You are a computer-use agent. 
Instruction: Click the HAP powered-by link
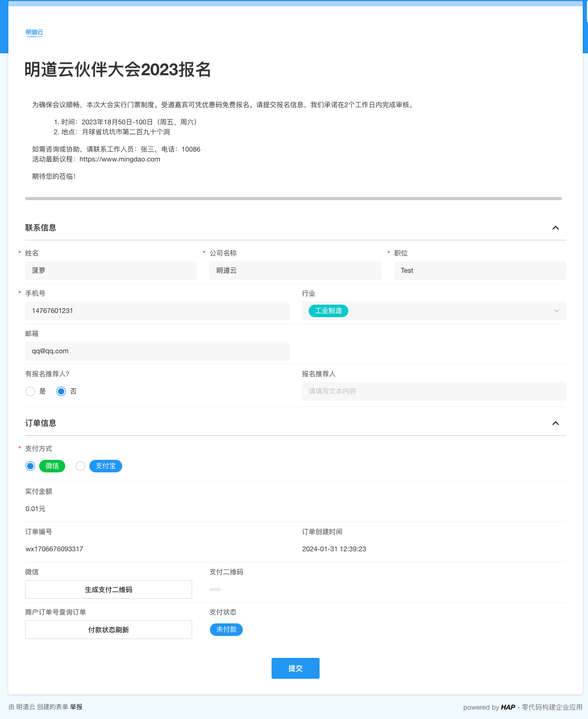(508, 707)
